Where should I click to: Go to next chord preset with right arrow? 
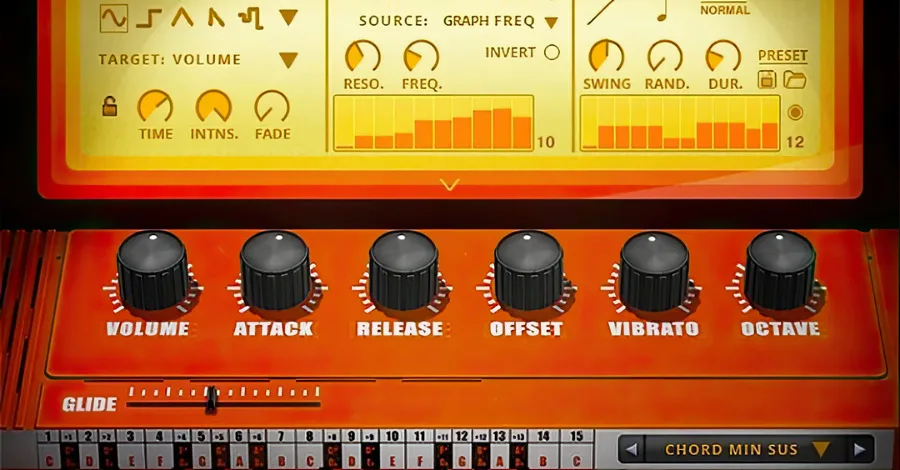click(x=859, y=449)
